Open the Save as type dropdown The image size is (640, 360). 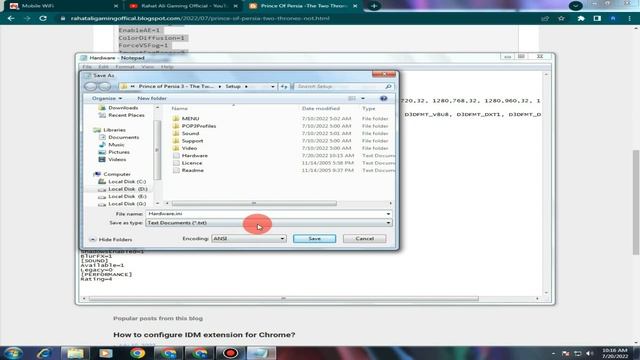click(x=388, y=223)
